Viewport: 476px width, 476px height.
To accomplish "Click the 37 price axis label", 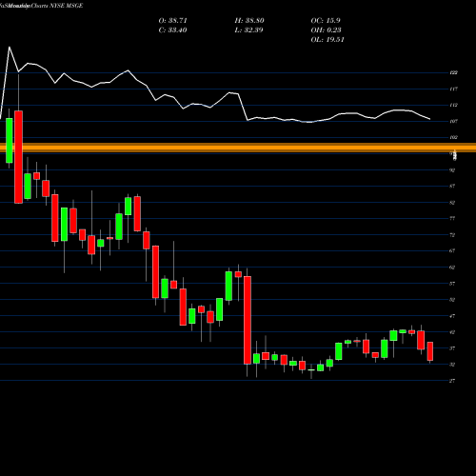I will tap(452, 348).
